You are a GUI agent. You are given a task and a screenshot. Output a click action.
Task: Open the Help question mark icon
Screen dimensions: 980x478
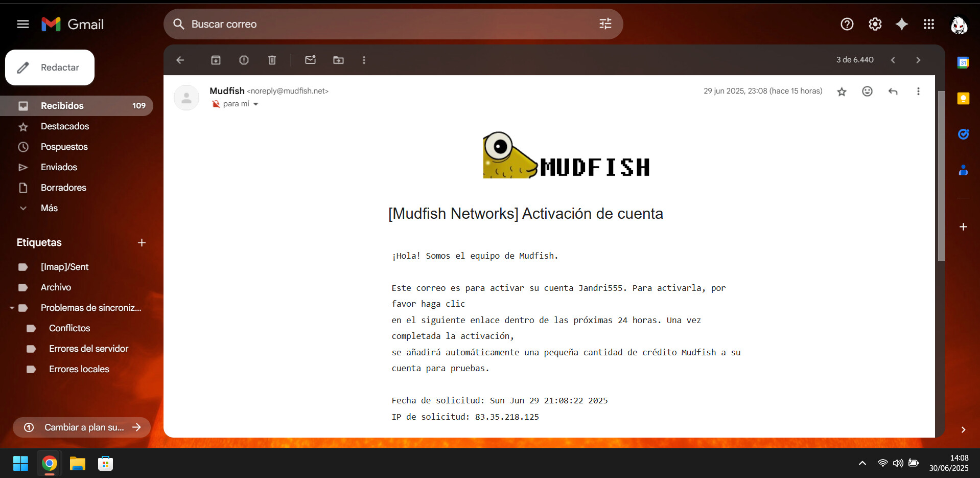[x=847, y=24]
